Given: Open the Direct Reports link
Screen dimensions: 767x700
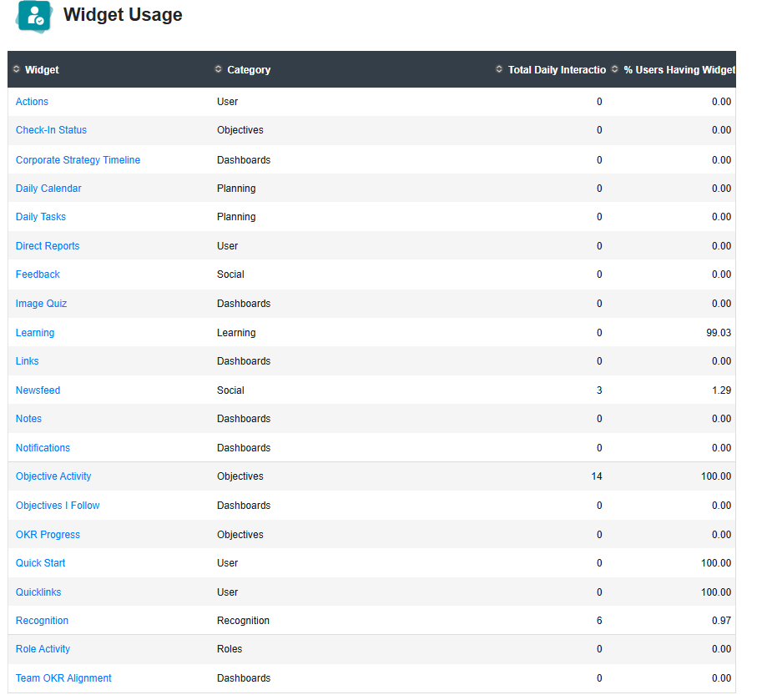Looking at the screenshot, I should [48, 246].
